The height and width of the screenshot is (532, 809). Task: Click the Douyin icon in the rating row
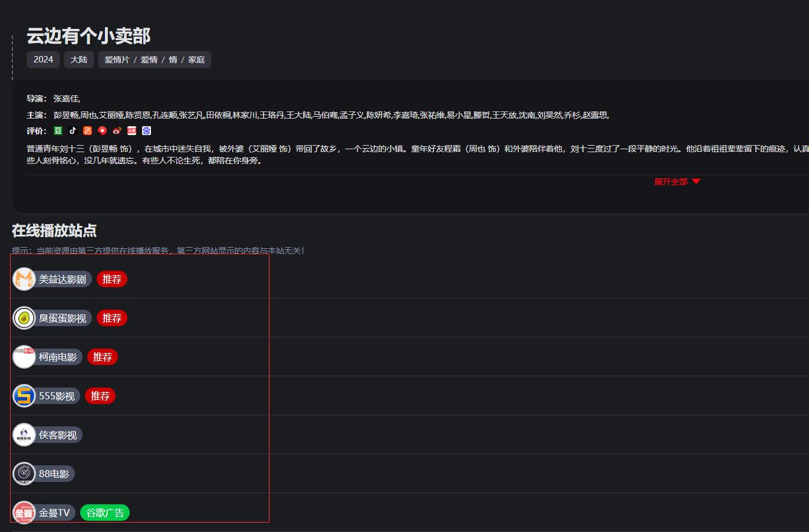(x=73, y=130)
